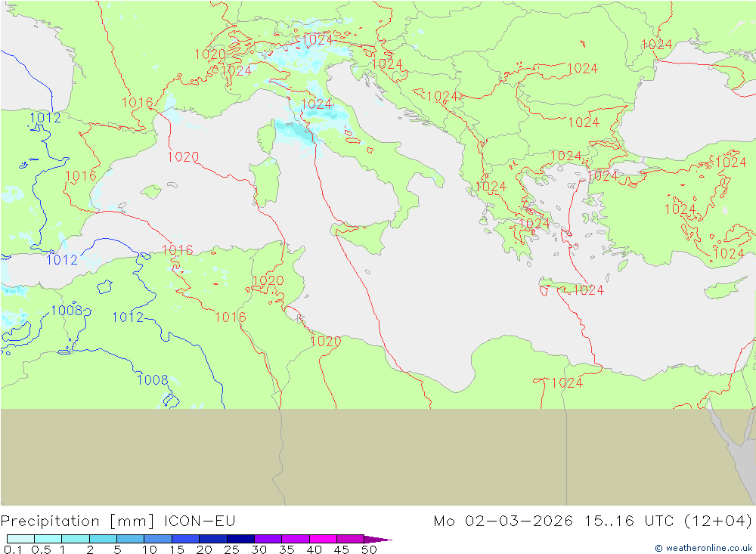Screen dimensions: 756x554
Task: Click the purple arrow tip above 50 mm
Action: (x=379, y=539)
